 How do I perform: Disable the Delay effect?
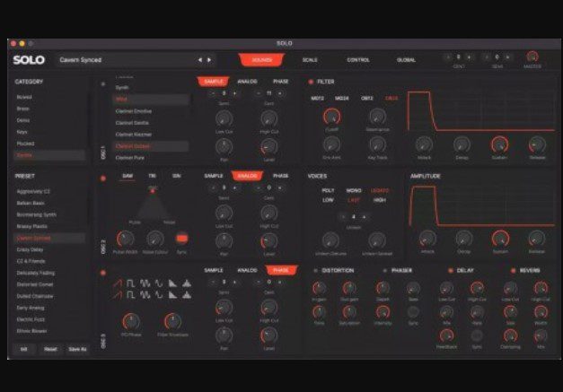(x=450, y=270)
